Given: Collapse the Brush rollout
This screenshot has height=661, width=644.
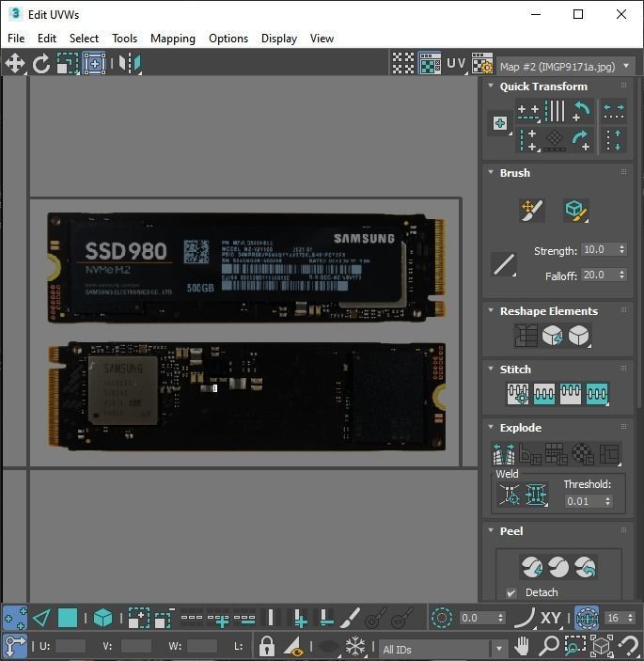Looking at the screenshot, I should pos(491,172).
